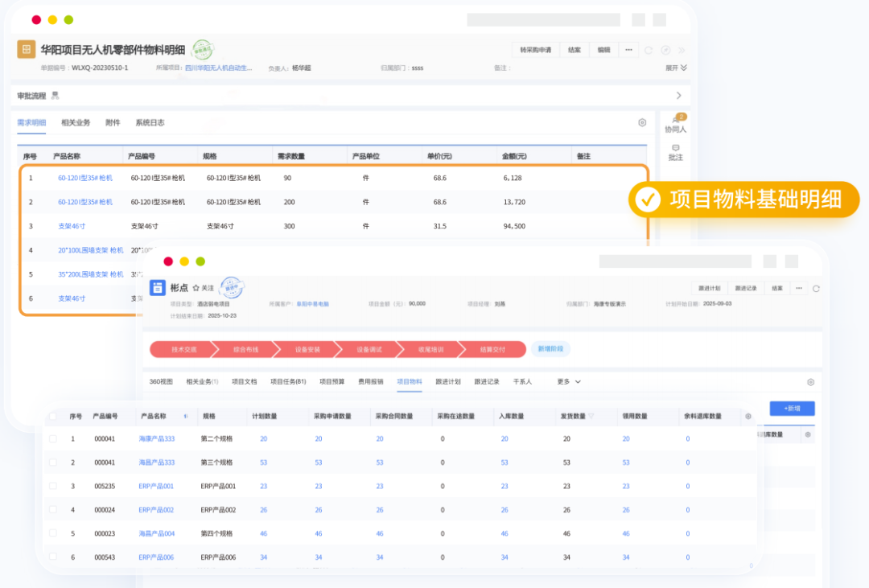Select the 收尾培训 stage
The image size is (869, 588).
(x=430, y=349)
